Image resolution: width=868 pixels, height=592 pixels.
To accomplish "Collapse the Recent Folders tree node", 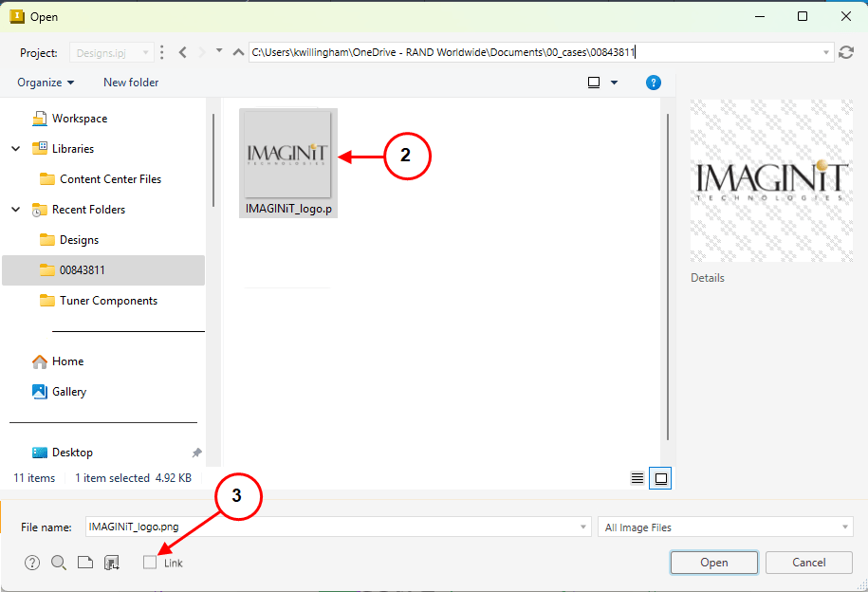I will (x=16, y=210).
